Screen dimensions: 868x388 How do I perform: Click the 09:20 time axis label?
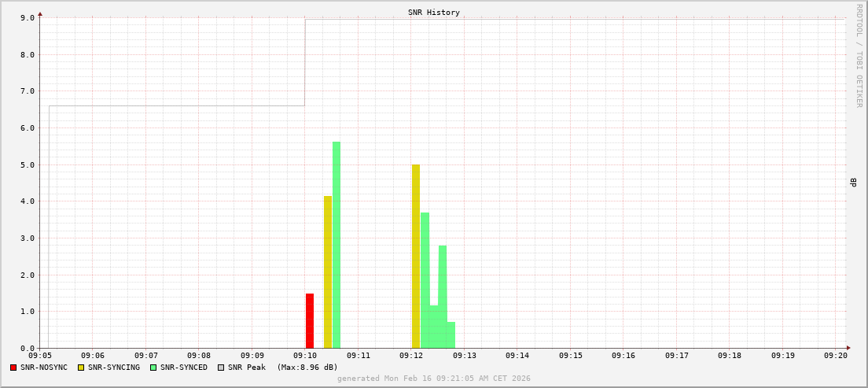point(836,356)
